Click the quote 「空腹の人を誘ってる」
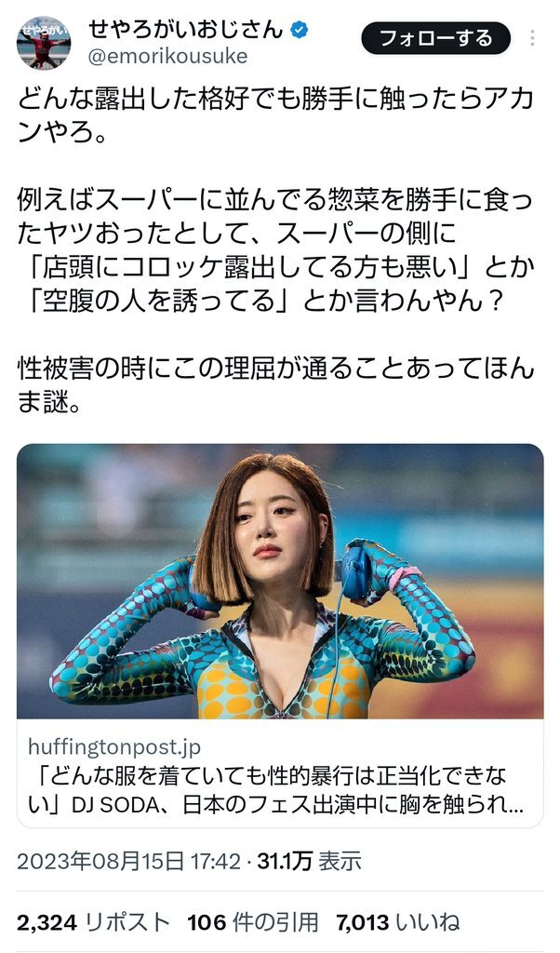 coord(160,301)
